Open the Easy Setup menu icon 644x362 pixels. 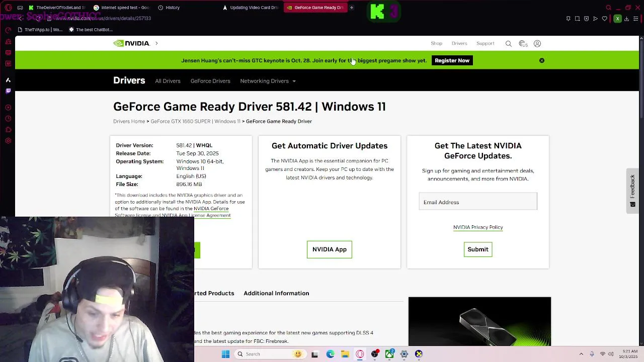636,19
